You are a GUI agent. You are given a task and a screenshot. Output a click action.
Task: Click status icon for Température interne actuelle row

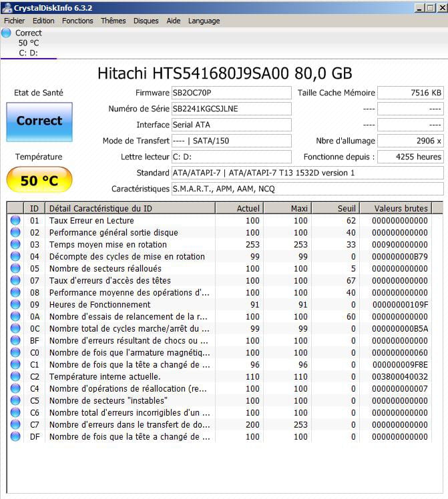(15, 377)
